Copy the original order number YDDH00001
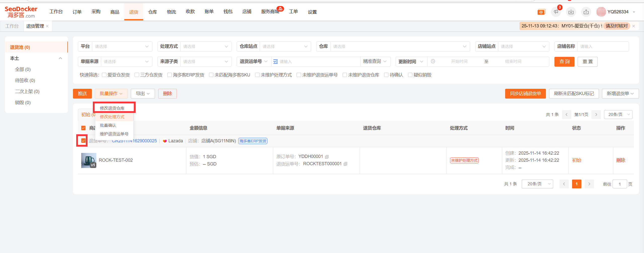The width and height of the screenshot is (644, 253). click(x=327, y=157)
